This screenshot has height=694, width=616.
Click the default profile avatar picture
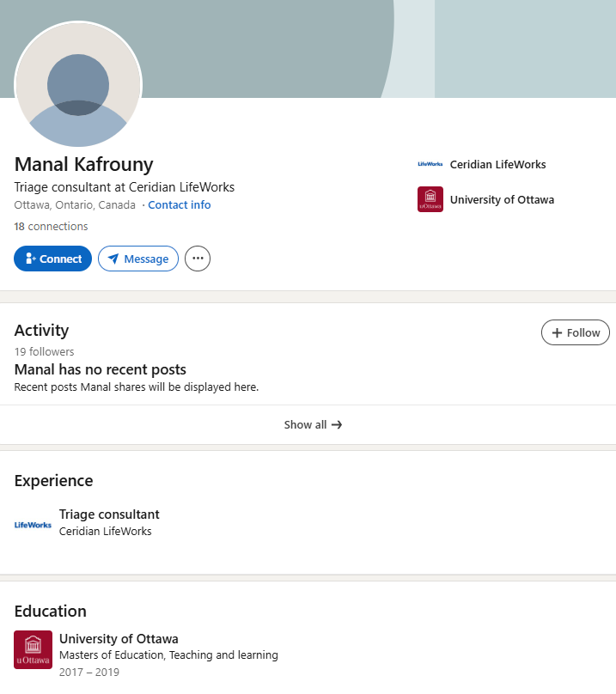(78, 84)
